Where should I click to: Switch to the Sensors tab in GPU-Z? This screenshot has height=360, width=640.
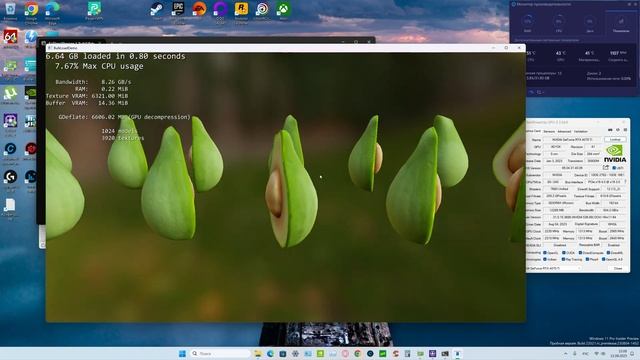[x=549, y=131]
